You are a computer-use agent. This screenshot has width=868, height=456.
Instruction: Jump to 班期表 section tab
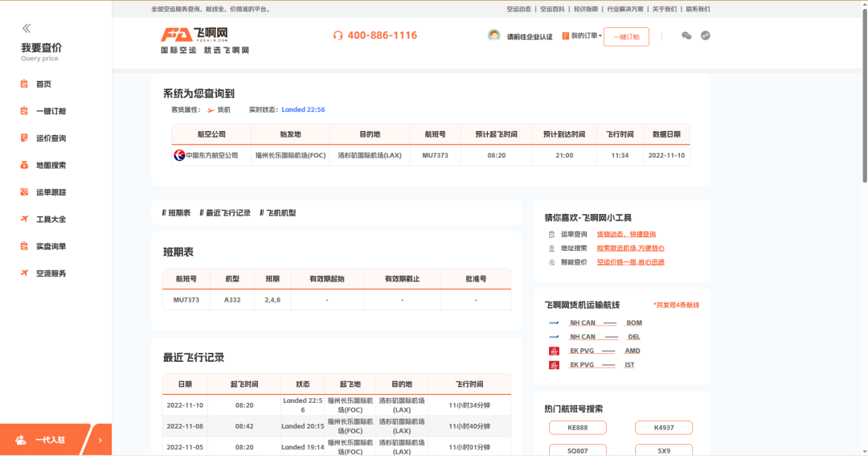pos(176,213)
